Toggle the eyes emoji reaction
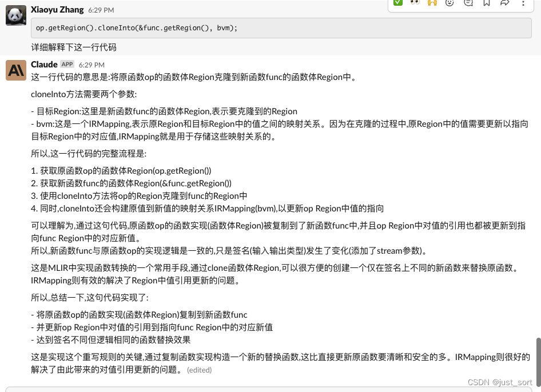This screenshot has width=541, height=392. (x=415, y=5)
